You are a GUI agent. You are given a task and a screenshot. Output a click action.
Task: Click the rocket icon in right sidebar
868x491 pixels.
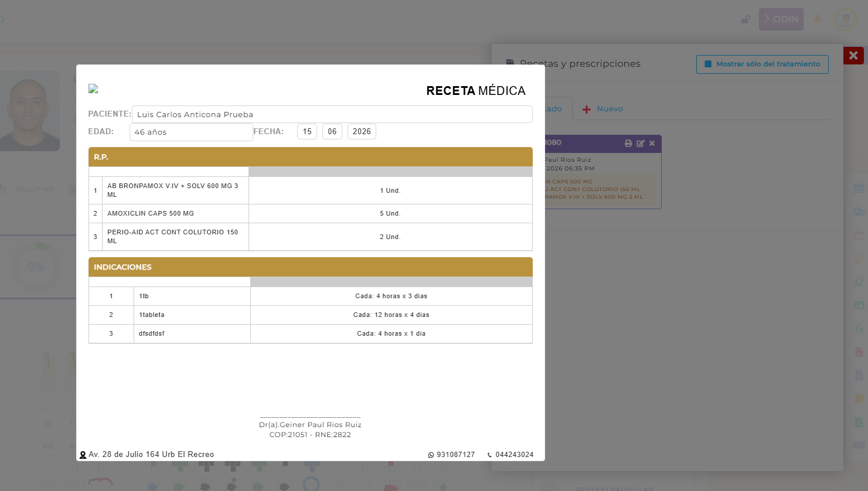859,282
